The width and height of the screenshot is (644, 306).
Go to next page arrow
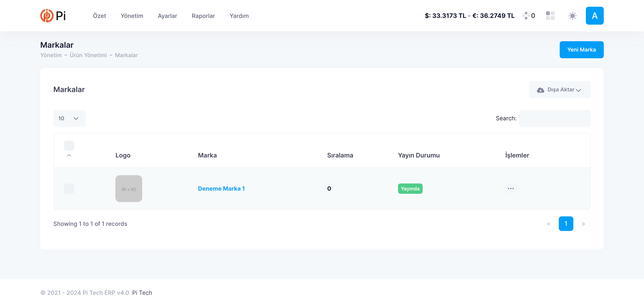tap(583, 224)
